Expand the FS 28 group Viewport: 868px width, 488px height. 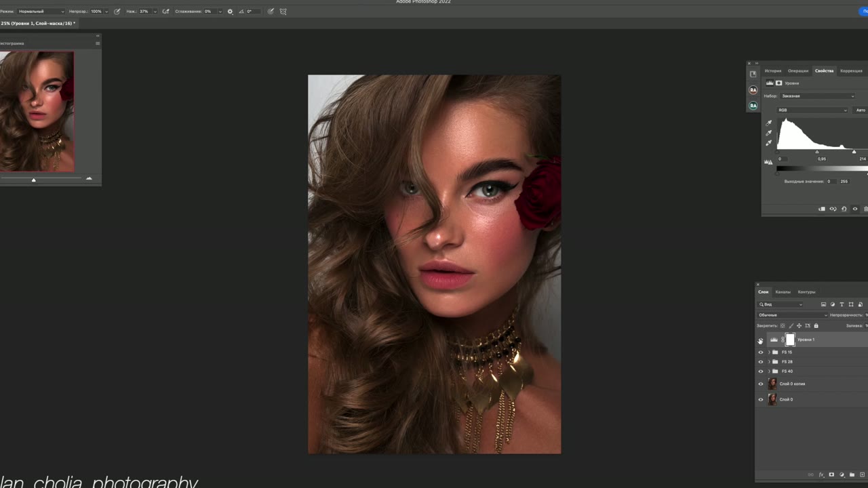coord(768,362)
